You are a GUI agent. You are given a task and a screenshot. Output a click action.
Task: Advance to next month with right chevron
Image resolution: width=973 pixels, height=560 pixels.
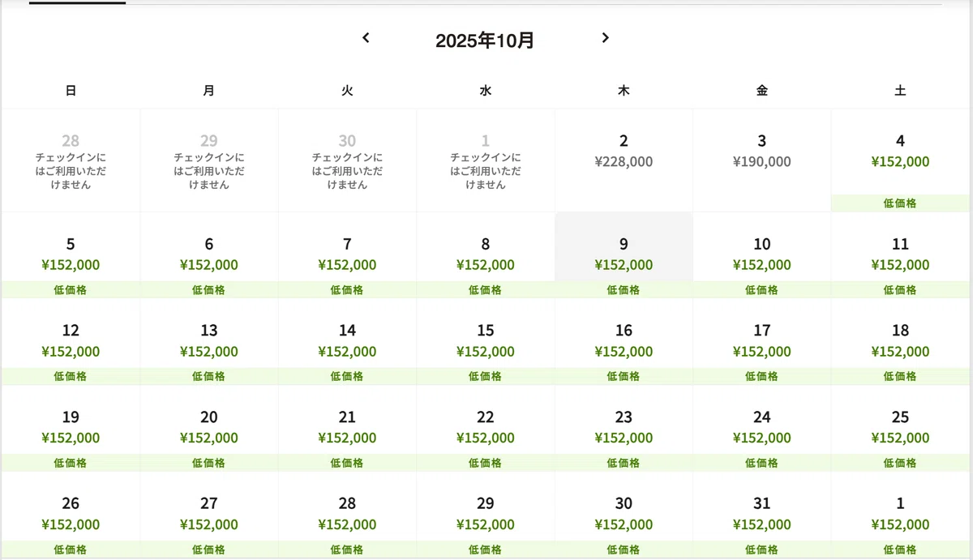coord(605,38)
